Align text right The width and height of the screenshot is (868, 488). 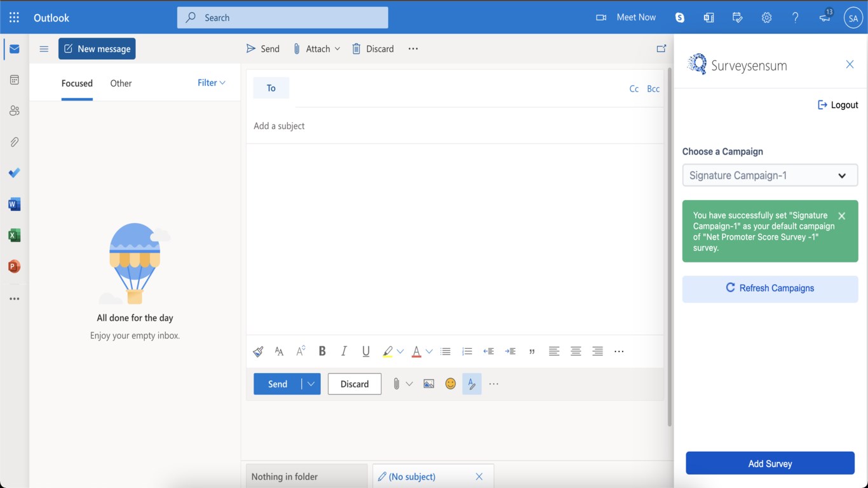[x=597, y=351]
